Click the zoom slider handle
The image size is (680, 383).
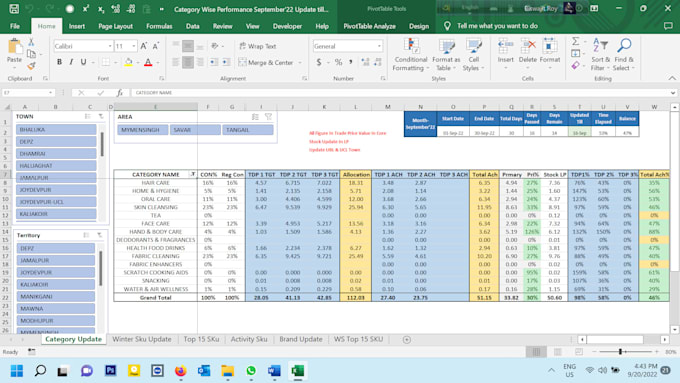point(621,352)
